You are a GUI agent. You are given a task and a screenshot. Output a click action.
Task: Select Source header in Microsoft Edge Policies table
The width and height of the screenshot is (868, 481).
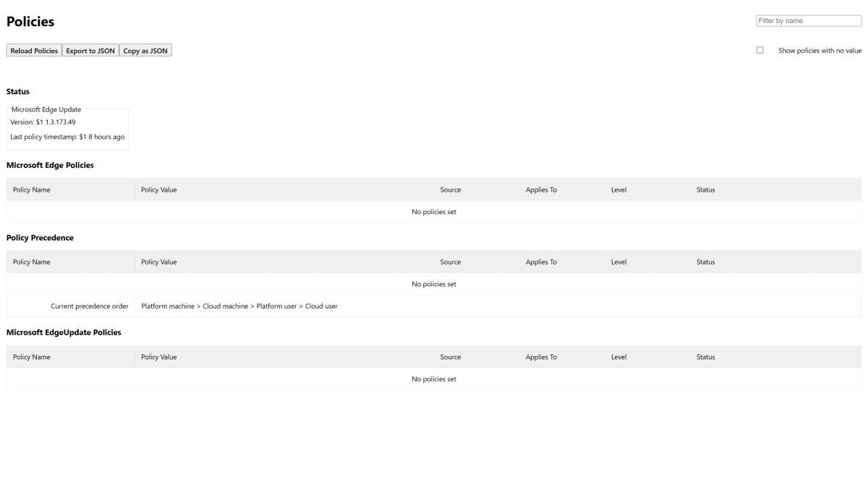(450, 190)
